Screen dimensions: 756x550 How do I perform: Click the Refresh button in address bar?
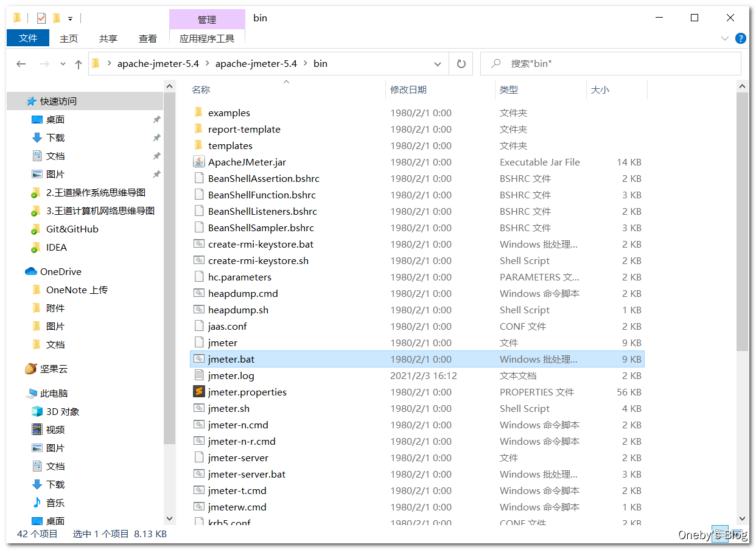(x=461, y=63)
